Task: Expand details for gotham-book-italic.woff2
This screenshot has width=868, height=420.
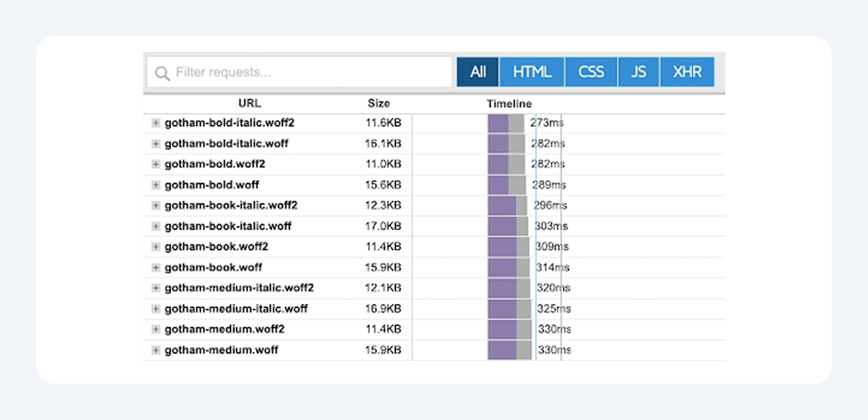Action: click(x=156, y=205)
